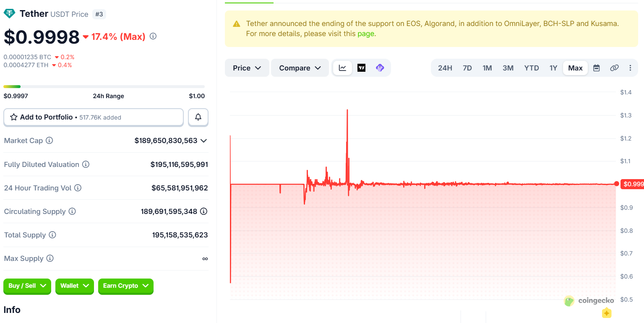Open Buy / Sell dropdown
Viewport: 644px width, 323px height.
tap(27, 286)
